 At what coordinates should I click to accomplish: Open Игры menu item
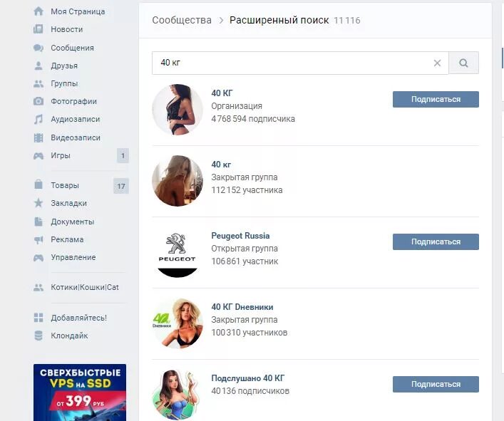click(x=61, y=155)
